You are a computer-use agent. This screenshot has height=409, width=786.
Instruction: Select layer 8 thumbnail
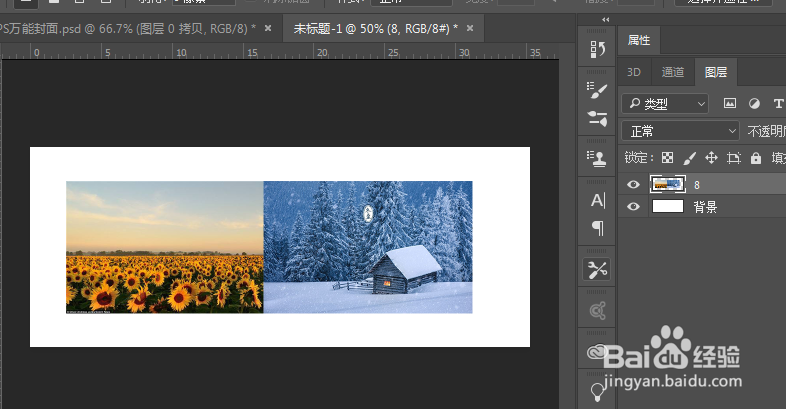(668, 184)
